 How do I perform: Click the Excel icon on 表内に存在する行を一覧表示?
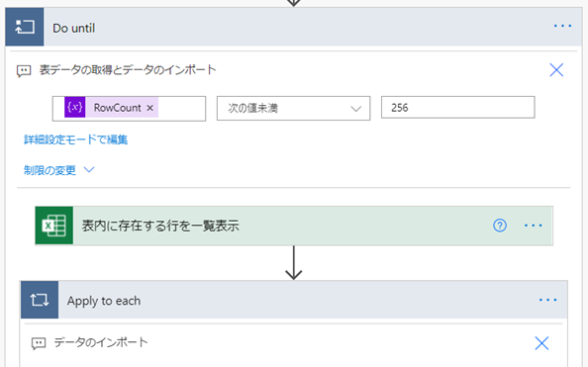point(54,226)
